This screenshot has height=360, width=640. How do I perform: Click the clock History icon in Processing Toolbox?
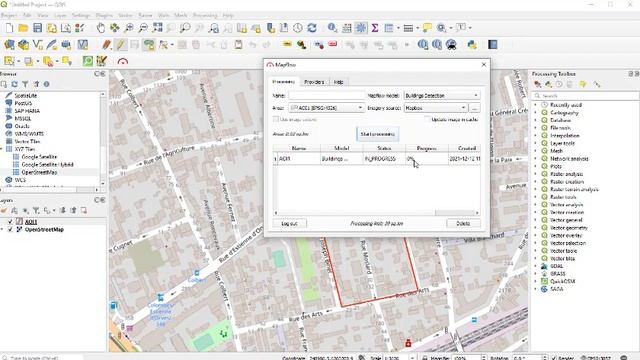(x=559, y=84)
